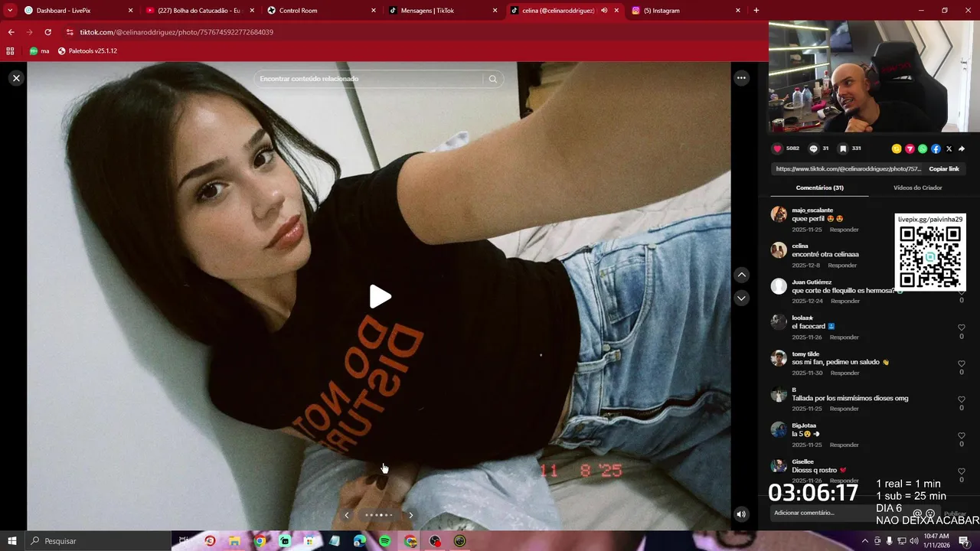Open the emoji picker in comment box
Screen dimensions: 980x551
click(930, 514)
